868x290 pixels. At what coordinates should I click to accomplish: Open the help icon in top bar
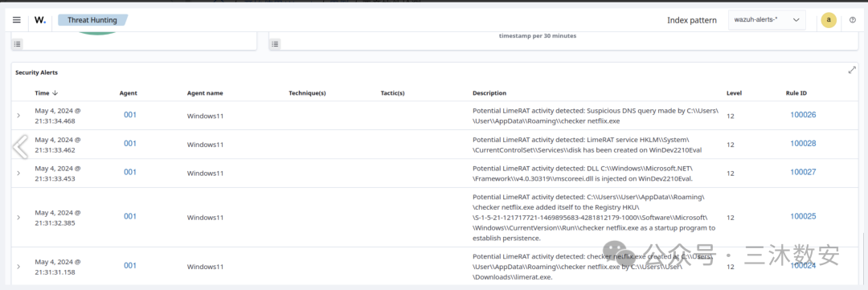click(x=852, y=20)
